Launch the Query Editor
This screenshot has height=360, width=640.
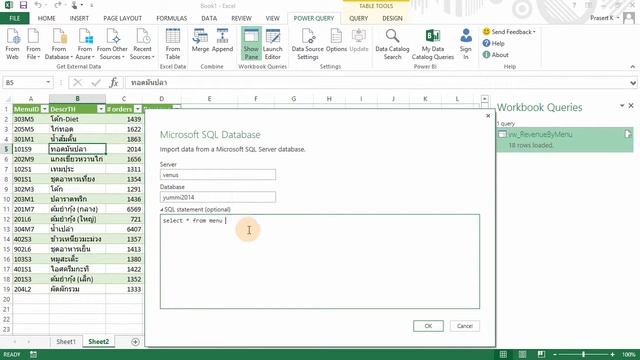pos(273,44)
